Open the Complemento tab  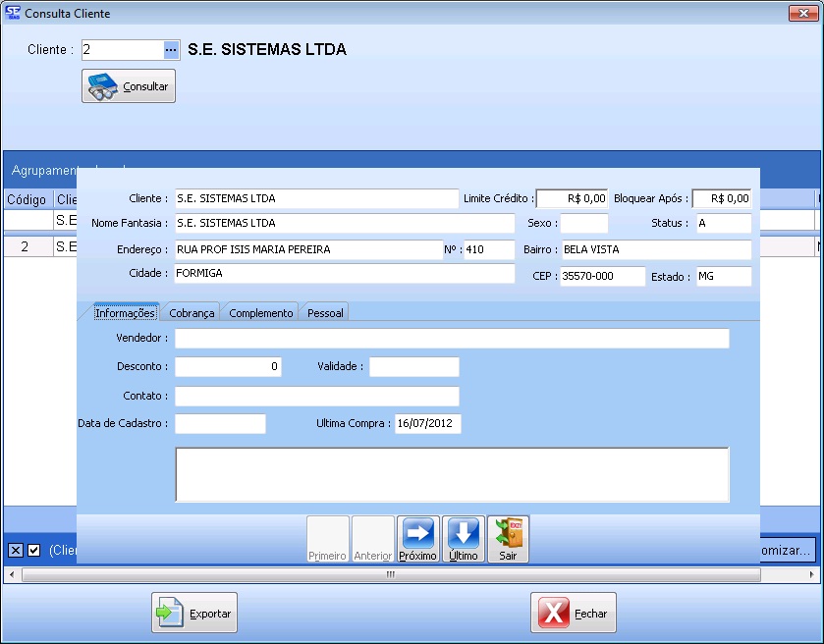click(x=260, y=313)
